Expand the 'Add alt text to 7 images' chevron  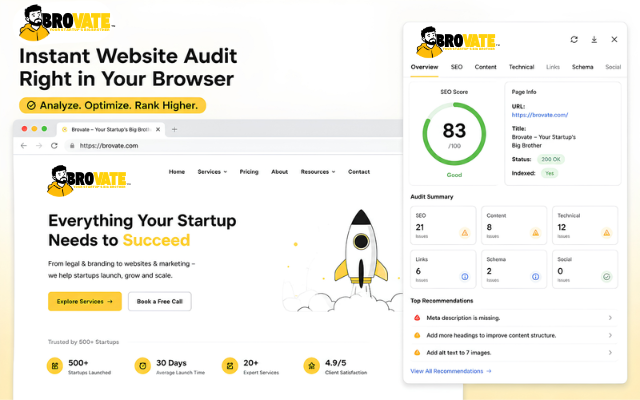(x=610, y=353)
